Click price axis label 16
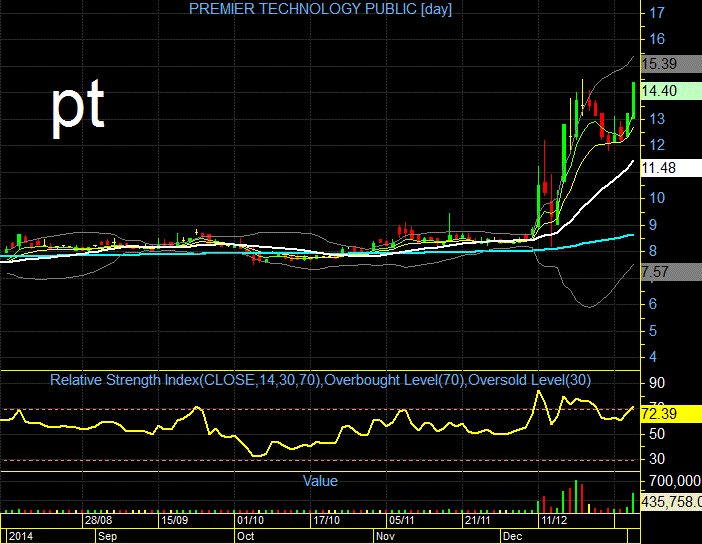The height and width of the screenshot is (544, 702). point(657,39)
